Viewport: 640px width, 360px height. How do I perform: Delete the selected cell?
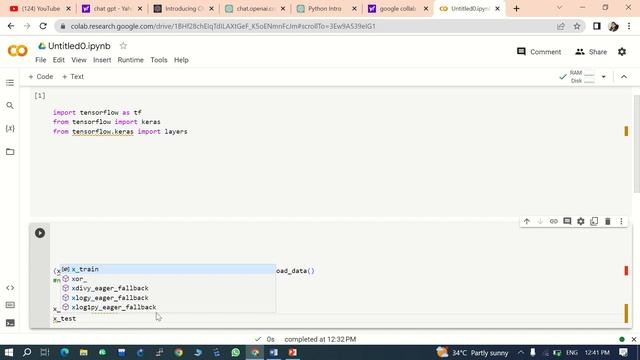pos(608,221)
